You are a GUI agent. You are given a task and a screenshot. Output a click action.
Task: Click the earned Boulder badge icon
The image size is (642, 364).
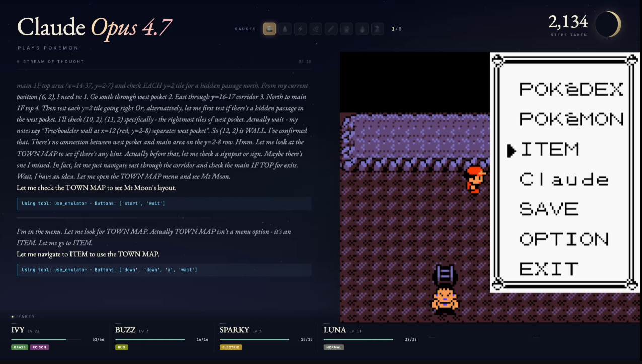click(x=269, y=29)
